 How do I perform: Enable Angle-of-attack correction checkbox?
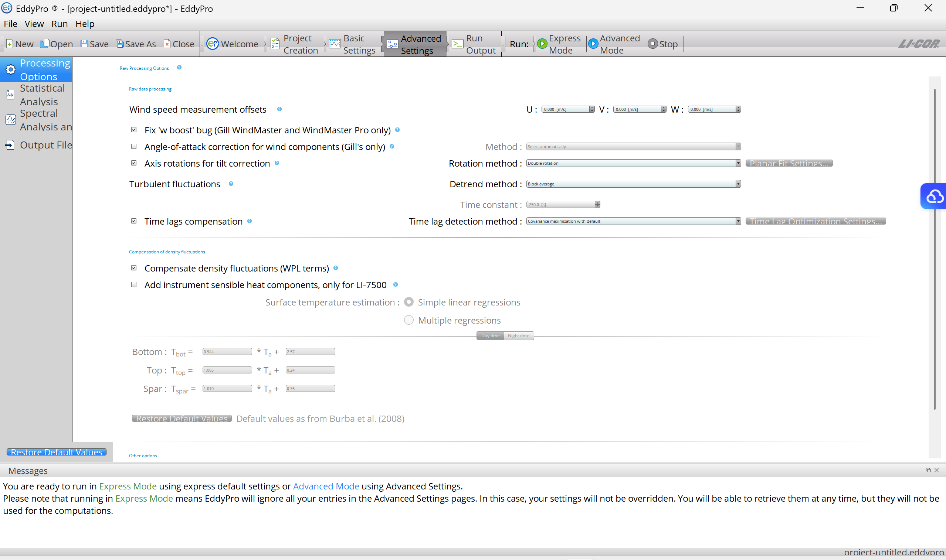(x=134, y=146)
